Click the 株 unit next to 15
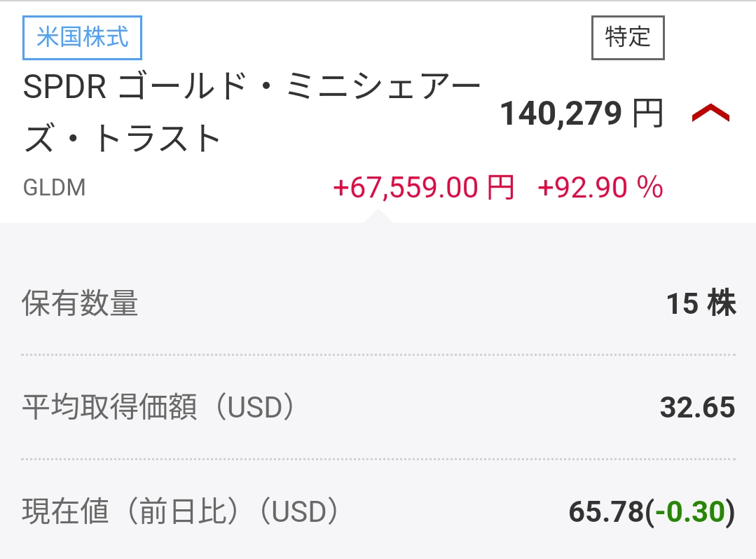This screenshot has height=559, width=756. 722,304
